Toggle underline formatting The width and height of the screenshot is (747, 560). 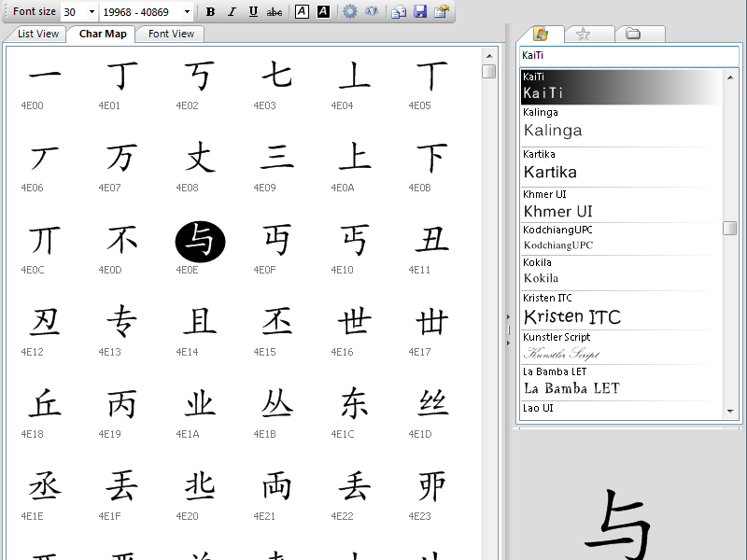253,12
